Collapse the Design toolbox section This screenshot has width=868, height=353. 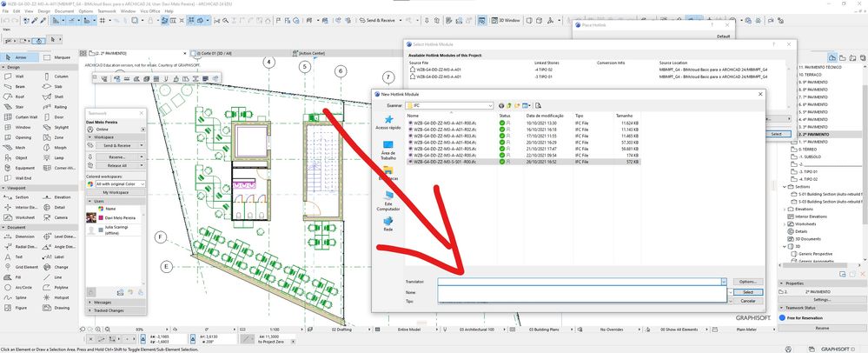click(x=39, y=66)
